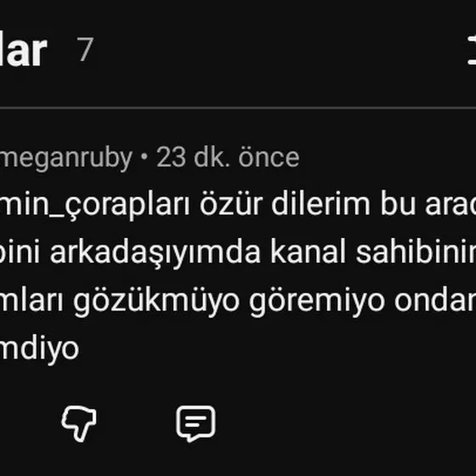Click the comment count number 7
This screenshot has height=476, width=476.
point(85,49)
